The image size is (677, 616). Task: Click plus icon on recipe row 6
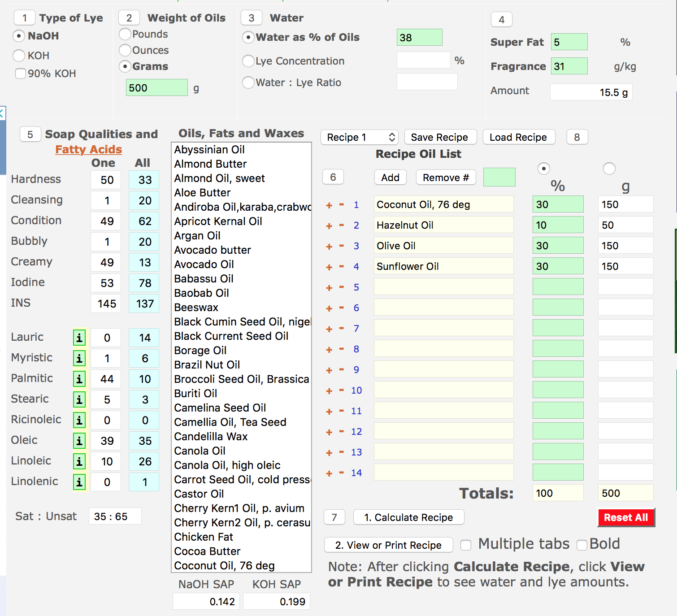click(x=329, y=308)
